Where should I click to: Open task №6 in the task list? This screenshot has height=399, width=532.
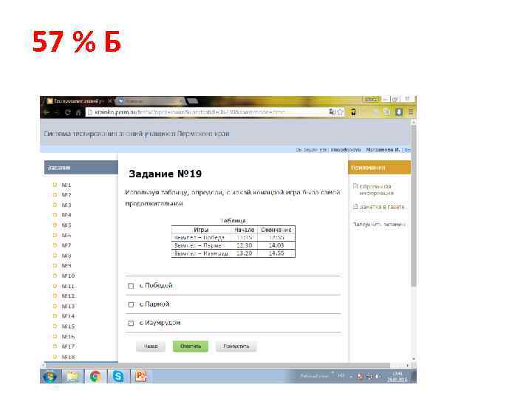(x=66, y=236)
